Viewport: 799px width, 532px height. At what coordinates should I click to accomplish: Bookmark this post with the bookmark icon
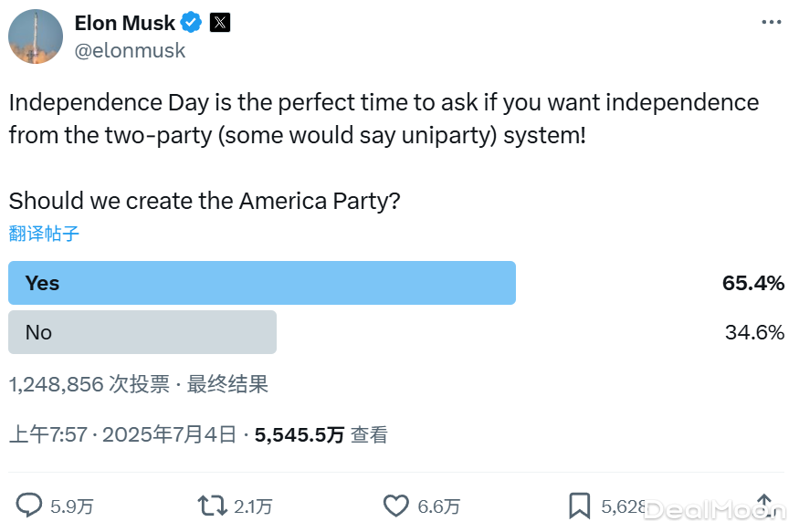click(x=580, y=506)
